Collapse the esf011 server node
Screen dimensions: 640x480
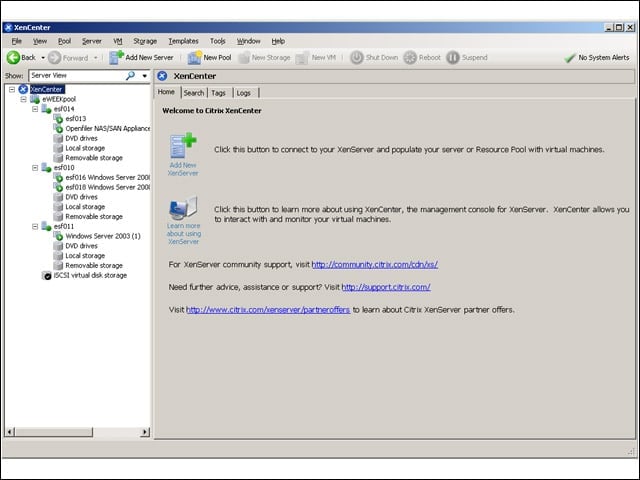pos(35,227)
